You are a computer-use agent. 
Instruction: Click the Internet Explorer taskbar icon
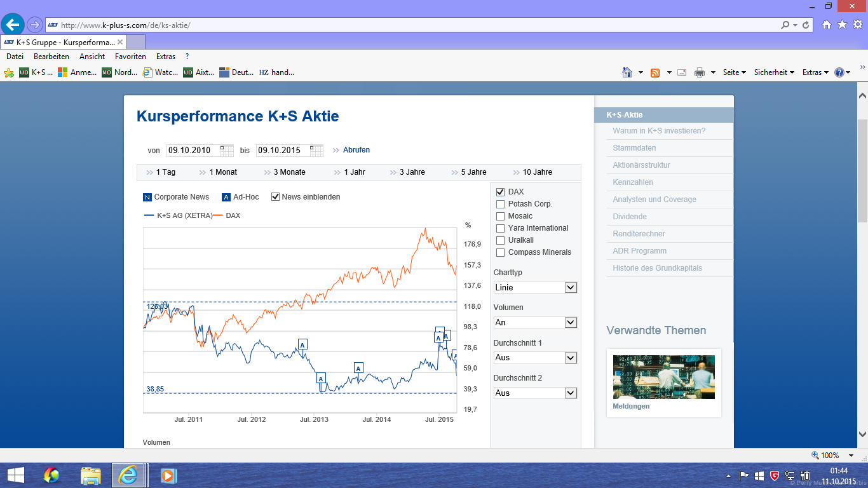click(128, 475)
